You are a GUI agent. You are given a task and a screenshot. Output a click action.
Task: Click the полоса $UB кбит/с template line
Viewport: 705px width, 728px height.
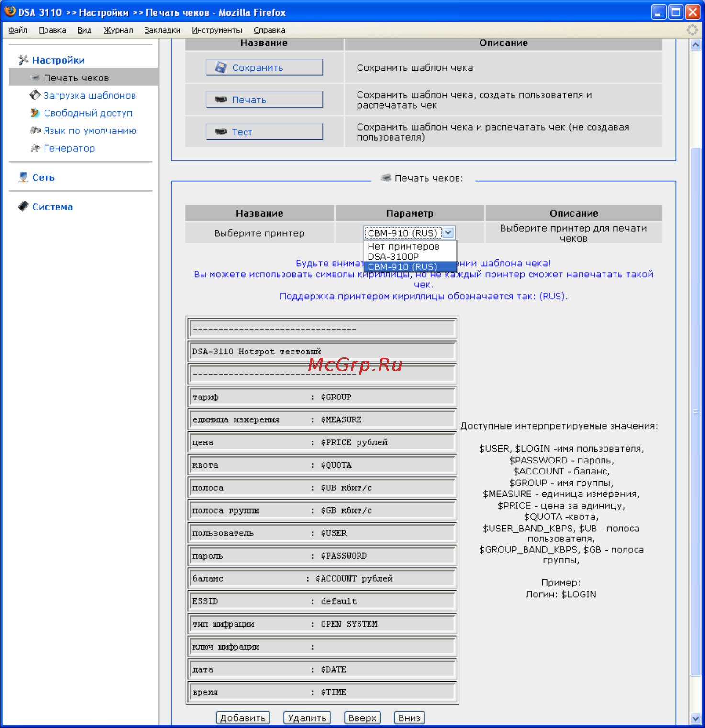pos(323,487)
